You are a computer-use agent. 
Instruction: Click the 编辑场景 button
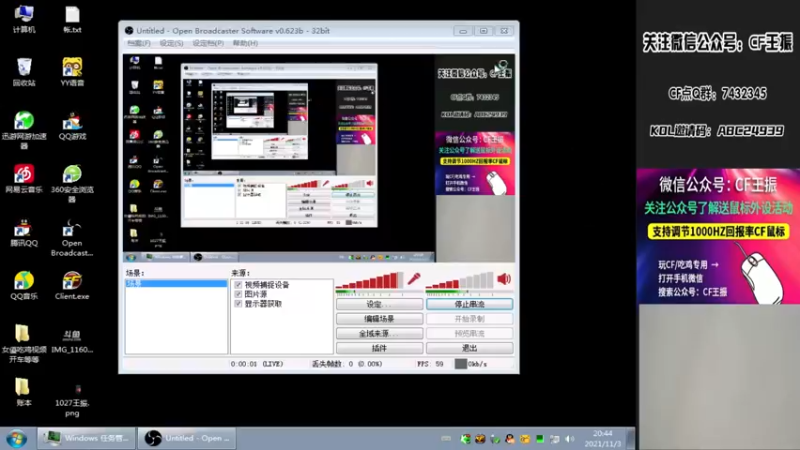[x=380, y=319]
